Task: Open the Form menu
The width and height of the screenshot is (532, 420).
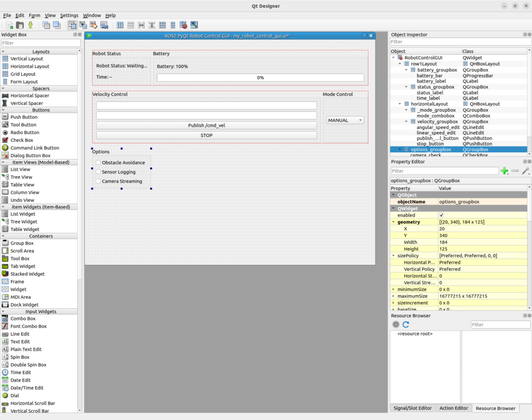Action: click(x=34, y=15)
